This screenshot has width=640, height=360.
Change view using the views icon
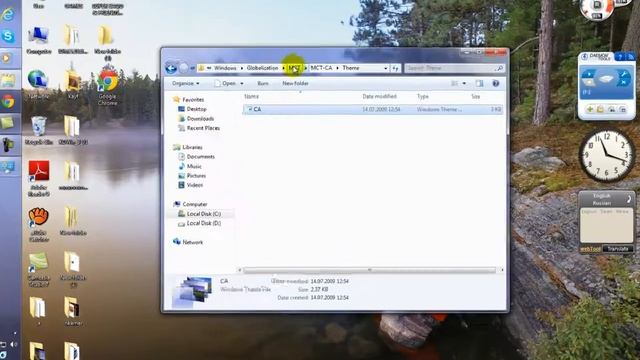pyautogui.click(x=455, y=83)
